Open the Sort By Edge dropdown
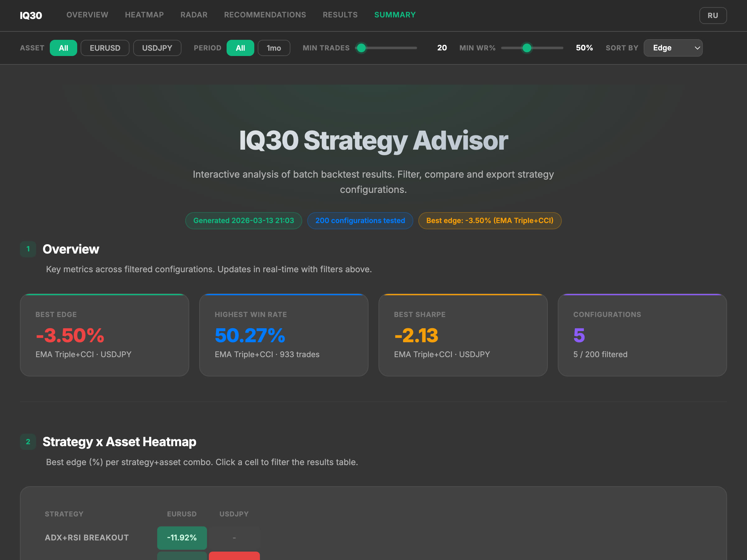This screenshot has height=560, width=747. pos(673,48)
